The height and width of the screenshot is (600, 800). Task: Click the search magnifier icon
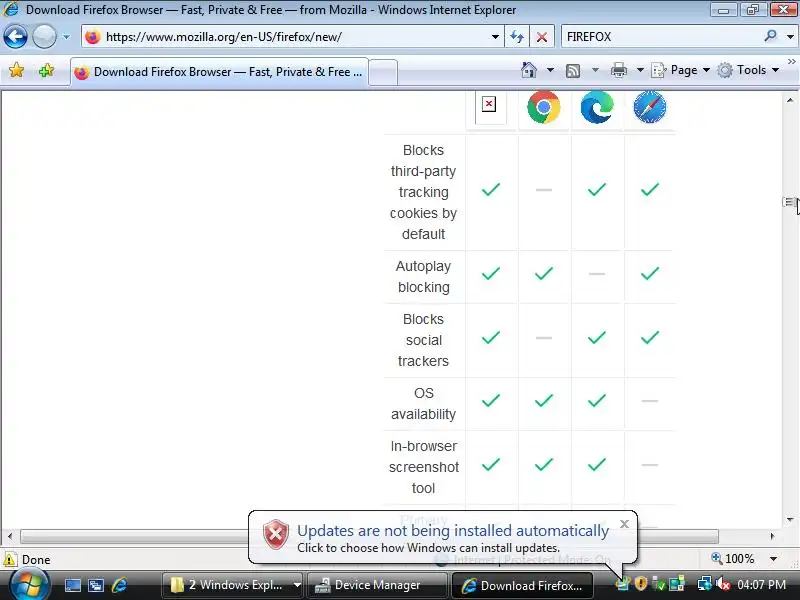point(770,36)
